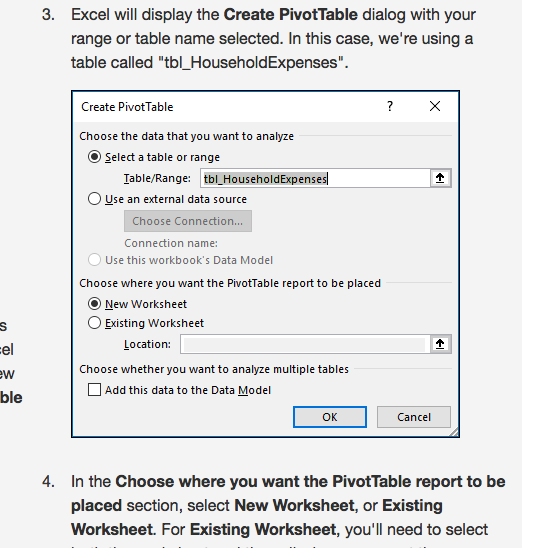Viewport: 545px width, 548px height.
Task: Click the 'Connection name:' label
Action: 171,243
